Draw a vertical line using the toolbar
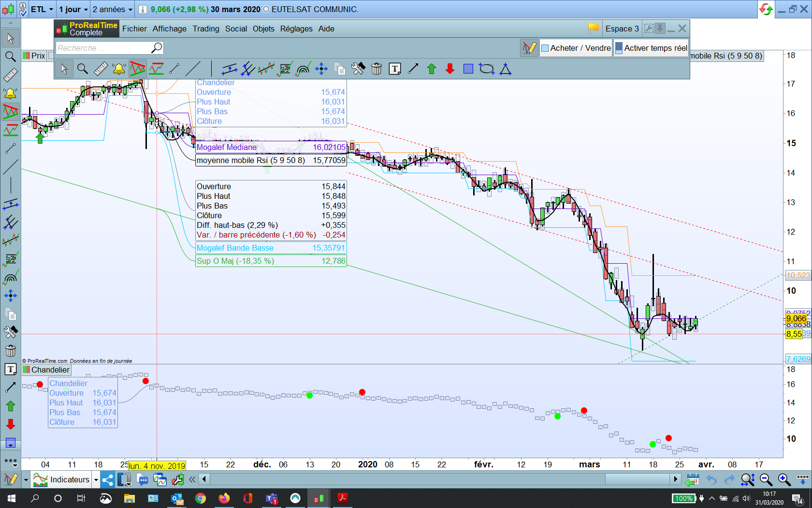 [x=211, y=69]
